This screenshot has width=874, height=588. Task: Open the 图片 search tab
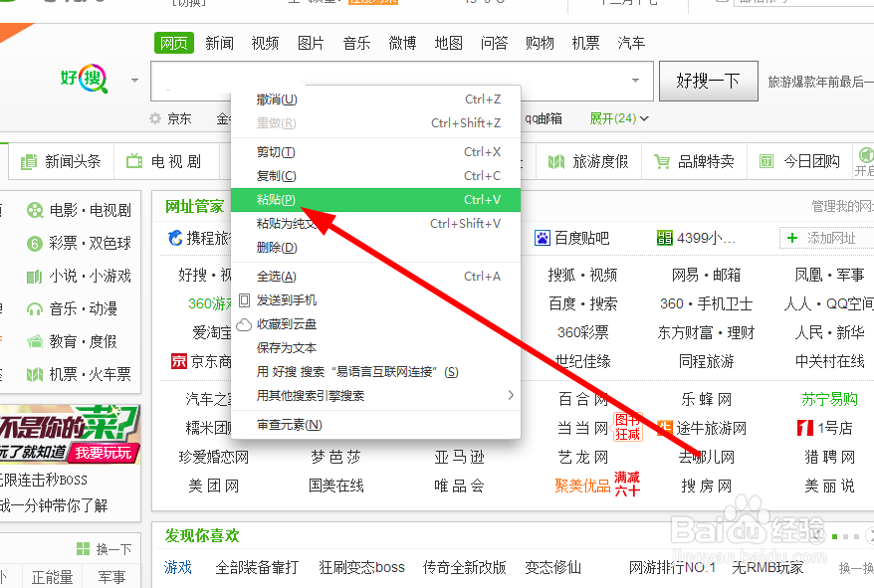[311, 43]
